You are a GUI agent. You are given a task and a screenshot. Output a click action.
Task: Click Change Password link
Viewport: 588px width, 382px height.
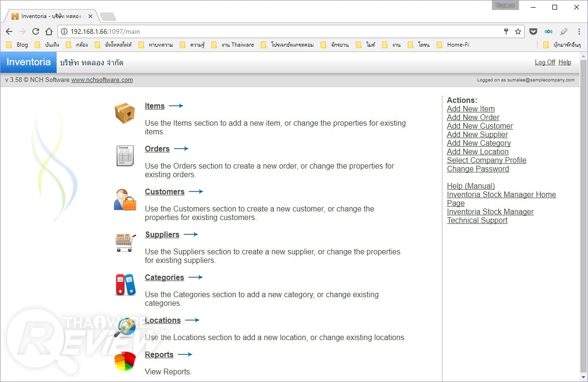click(x=478, y=169)
